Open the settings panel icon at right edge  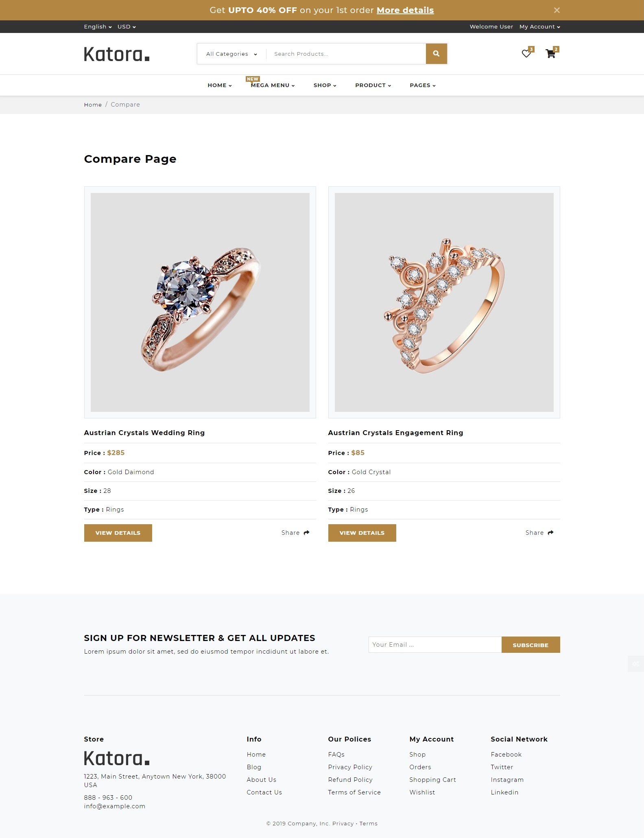pyautogui.click(x=636, y=664)
